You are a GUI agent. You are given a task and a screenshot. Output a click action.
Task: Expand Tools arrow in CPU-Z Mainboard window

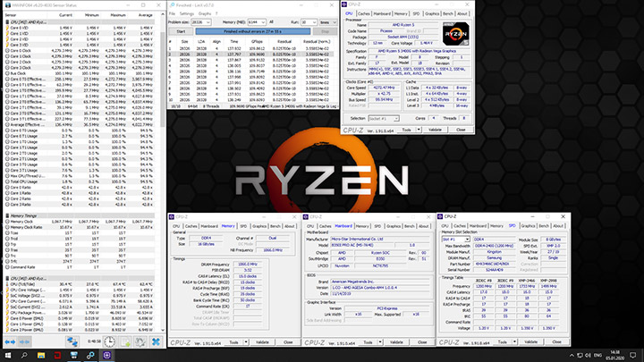pyautogui.click(x=380, y=342)
